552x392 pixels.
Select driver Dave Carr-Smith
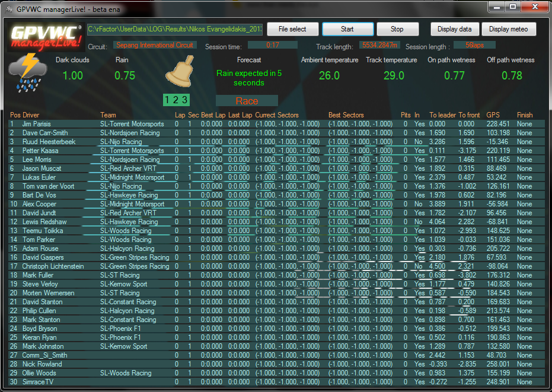(45, 133)
